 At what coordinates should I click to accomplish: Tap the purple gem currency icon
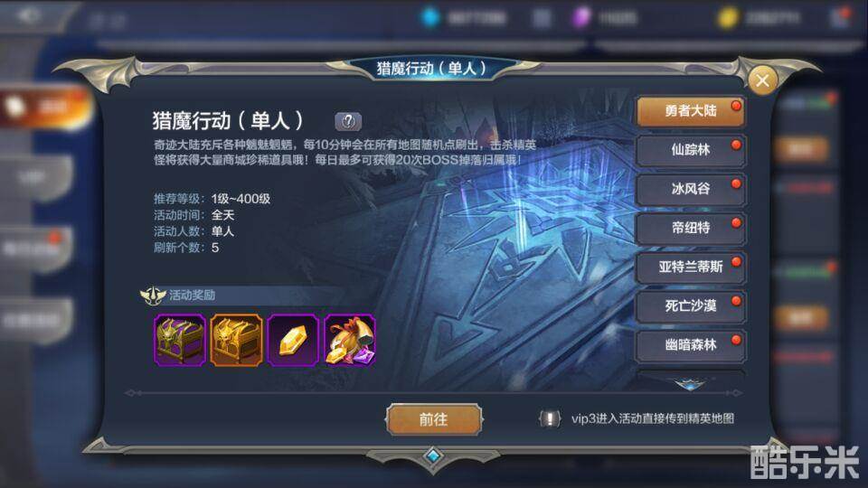581,17
